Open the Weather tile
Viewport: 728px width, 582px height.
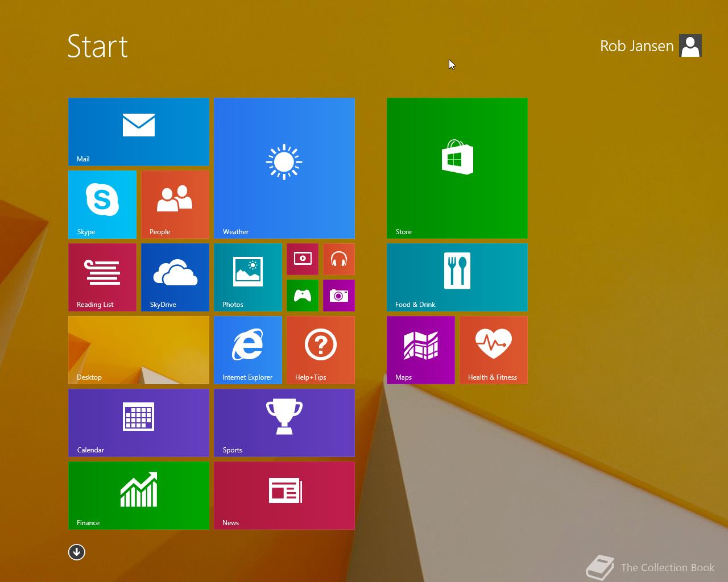(x=284, y=168)
